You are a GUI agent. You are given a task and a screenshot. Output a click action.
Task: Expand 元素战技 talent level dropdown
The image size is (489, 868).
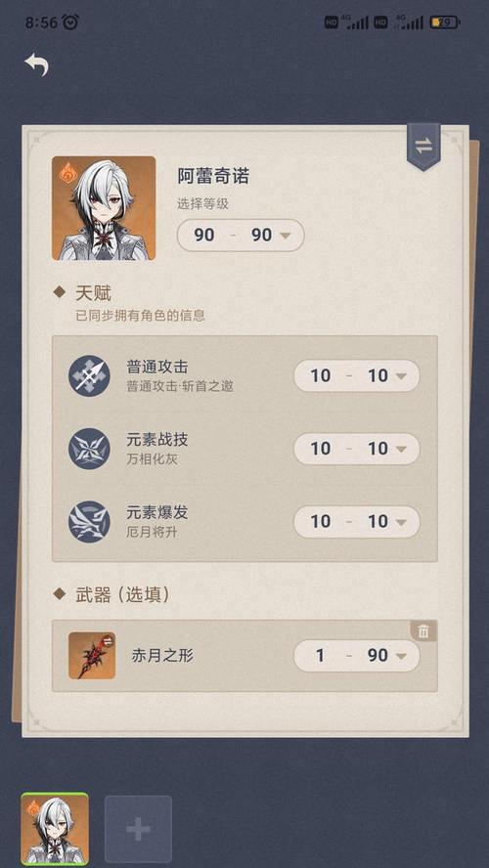click(357, 449)
